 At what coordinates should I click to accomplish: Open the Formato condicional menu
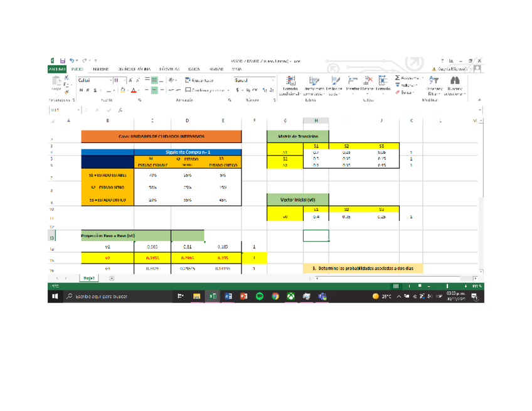[290, 85]
